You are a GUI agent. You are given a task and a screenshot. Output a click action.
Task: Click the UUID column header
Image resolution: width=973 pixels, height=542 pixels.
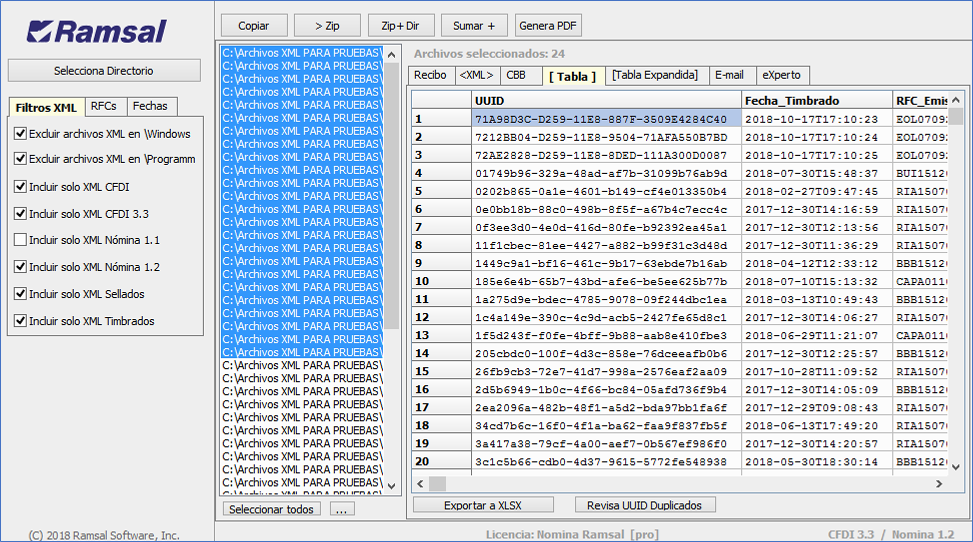[x=606, y=101]
